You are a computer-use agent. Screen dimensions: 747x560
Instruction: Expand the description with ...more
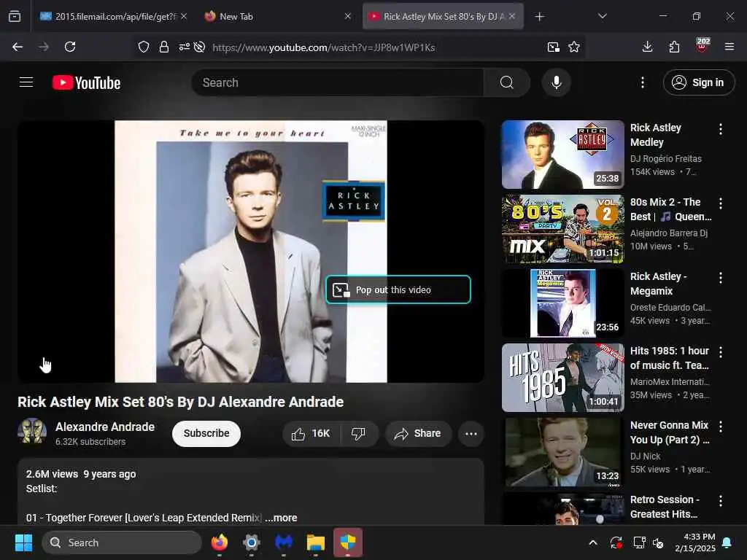282,518
